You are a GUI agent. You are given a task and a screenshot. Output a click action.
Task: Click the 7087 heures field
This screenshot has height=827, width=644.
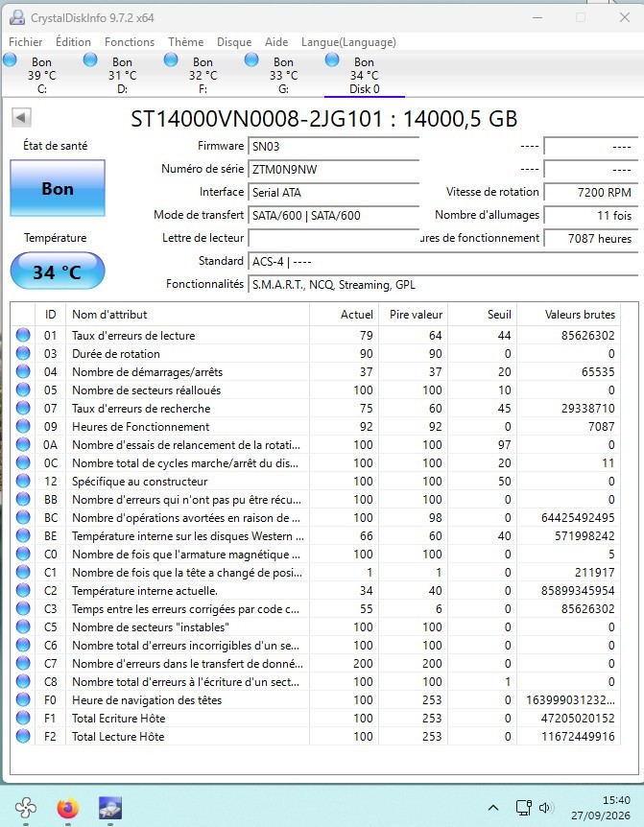point(590,238)
